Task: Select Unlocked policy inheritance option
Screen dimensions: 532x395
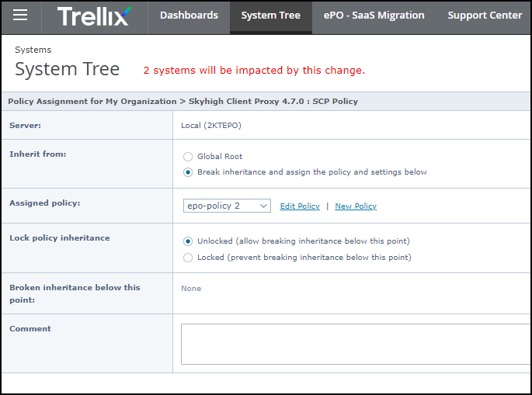Action: pyautogui.click(x=188, y=241)
